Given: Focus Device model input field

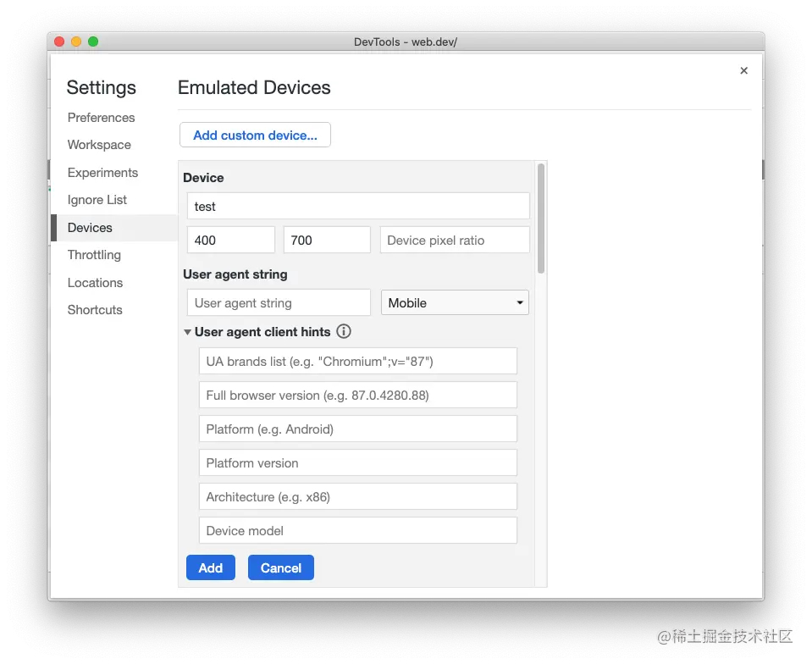Looking at the screenshot, I should [x=358, y=530].
